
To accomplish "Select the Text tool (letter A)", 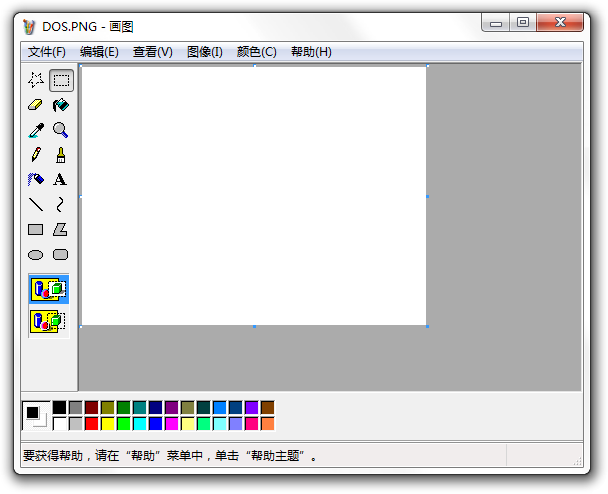I will (61, 180).
